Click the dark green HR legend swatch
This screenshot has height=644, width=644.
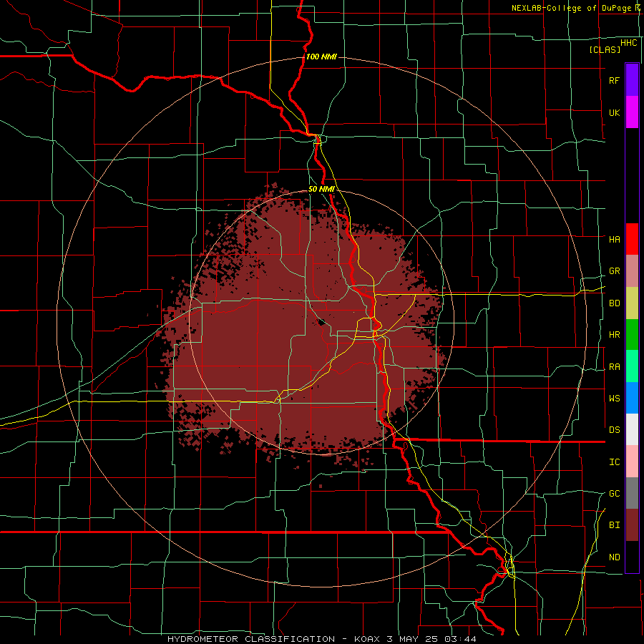[x=632, y=335]
